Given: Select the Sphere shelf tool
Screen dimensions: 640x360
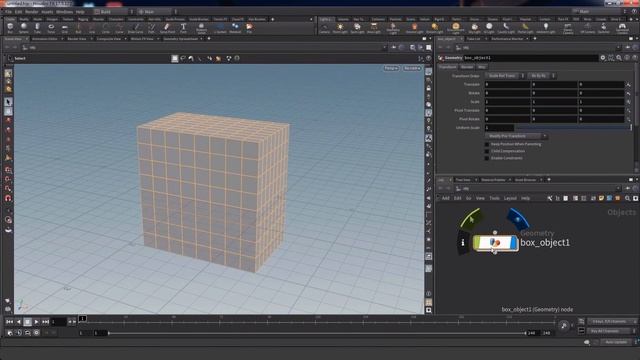Looking at the screenshot, I should 24,28.
